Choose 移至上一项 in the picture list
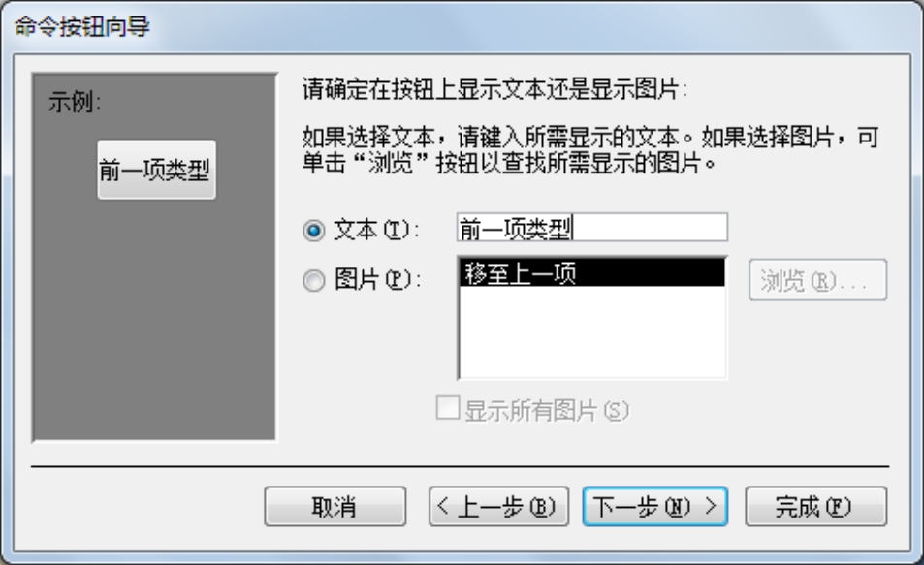The height and width of the screenshot is (565, 924). (x=591, y=272)
